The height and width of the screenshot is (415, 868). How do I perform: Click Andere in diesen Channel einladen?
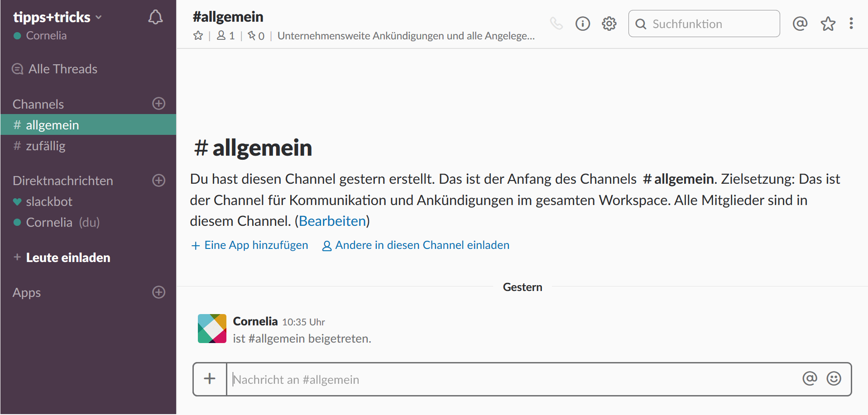tap(422, 245)
